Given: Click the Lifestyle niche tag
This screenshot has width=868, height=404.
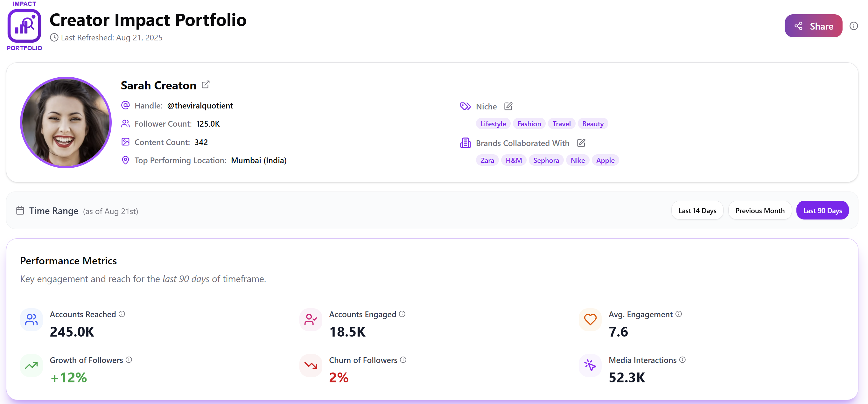Looking at the screenshot, I should click(x=493, y=124).
